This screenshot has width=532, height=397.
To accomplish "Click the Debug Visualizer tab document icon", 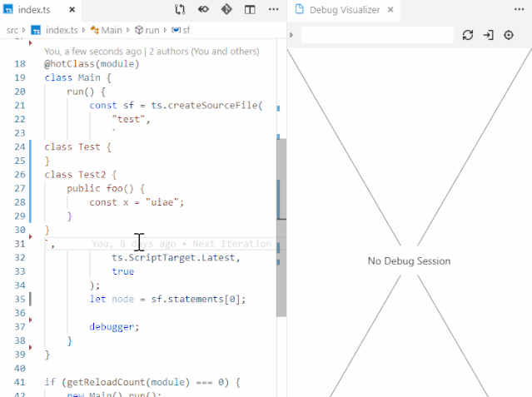I will point(299,9).
